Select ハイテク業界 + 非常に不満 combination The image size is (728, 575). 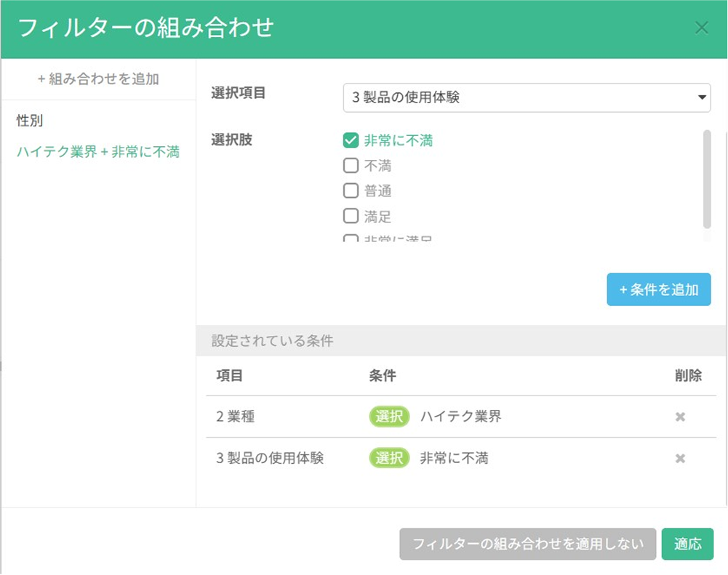pos(98,152)
